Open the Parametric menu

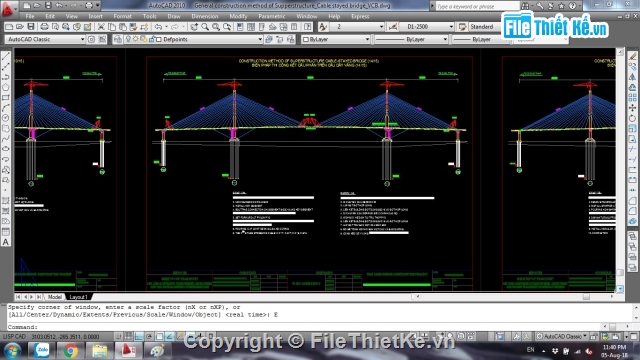point(271,16)
